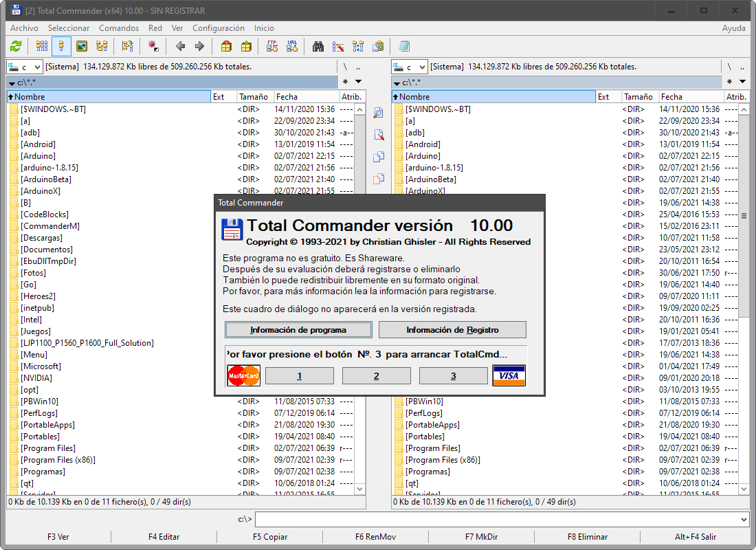The height and width of the screenshot is (550, 756).
Task: Click the view (magnifier) icon between panels
Action: point(379,113)
